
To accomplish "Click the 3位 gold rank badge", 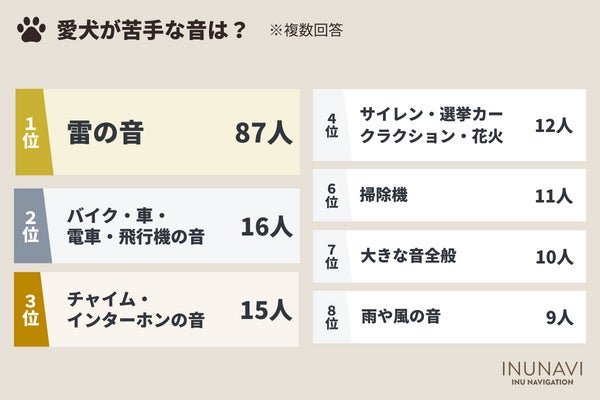I will [30, 309].
